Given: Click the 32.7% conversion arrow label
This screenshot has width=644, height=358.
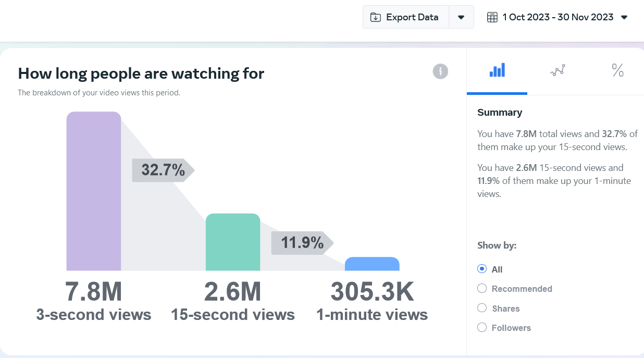Looking at the screenshot, I should pyautogui.click(x=163, y=170).
